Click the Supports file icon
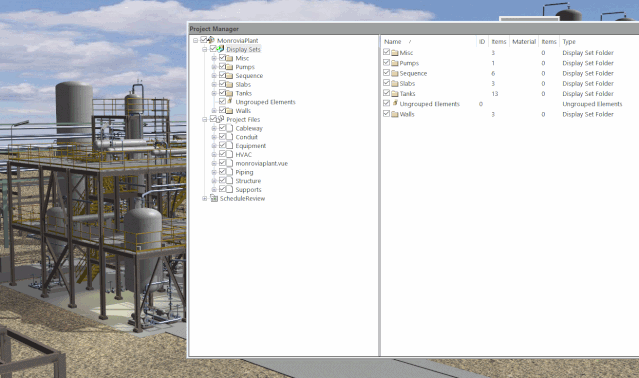This screenshot has width=639, height=378. click(229, 189)
